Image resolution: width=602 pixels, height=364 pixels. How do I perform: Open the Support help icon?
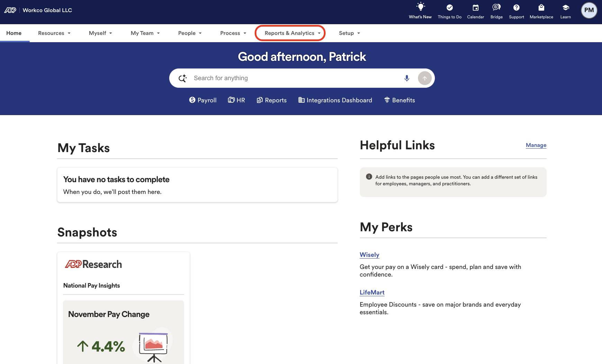(517, 8)
